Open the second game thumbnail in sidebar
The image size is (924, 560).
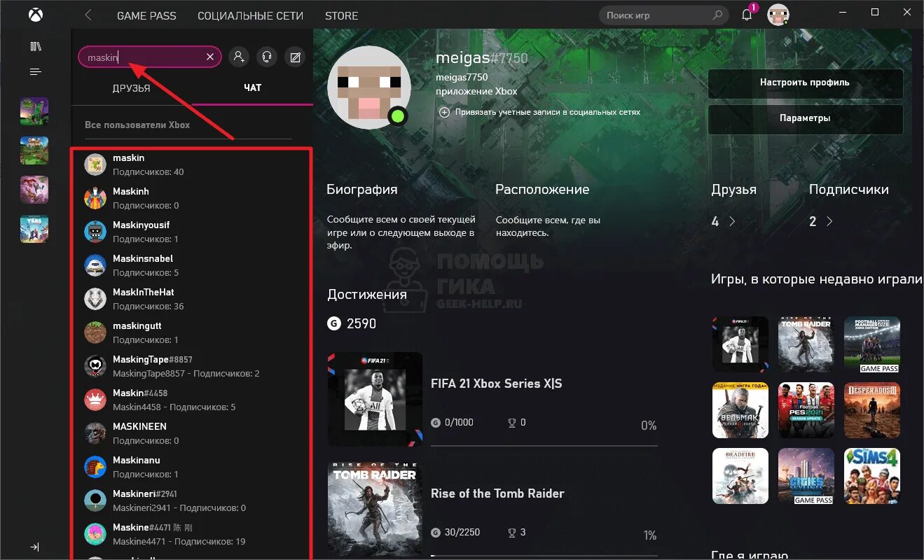[34, 150]
